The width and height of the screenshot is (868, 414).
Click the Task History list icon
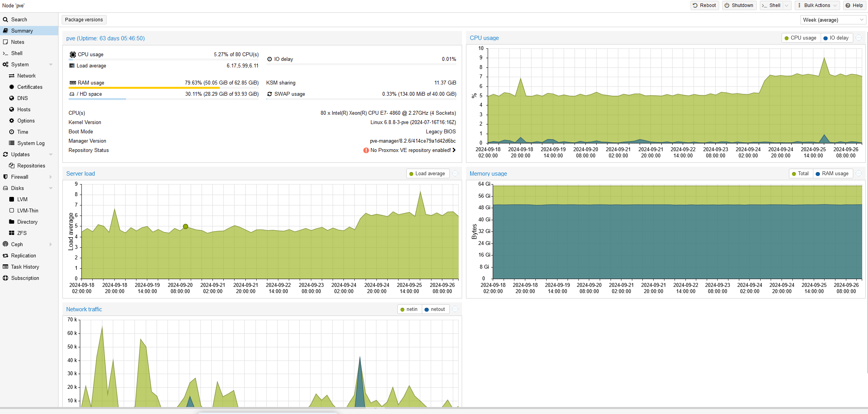point(5,267)
